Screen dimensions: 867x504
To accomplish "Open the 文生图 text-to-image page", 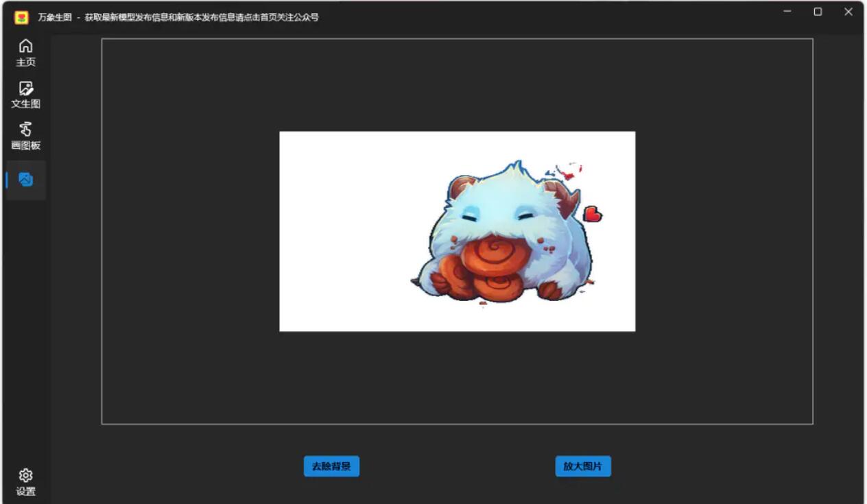I will (x=25, y=95).
